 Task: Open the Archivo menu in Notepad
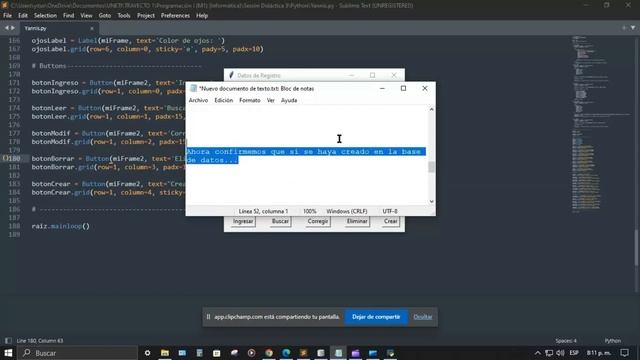(x=198, y=100)
